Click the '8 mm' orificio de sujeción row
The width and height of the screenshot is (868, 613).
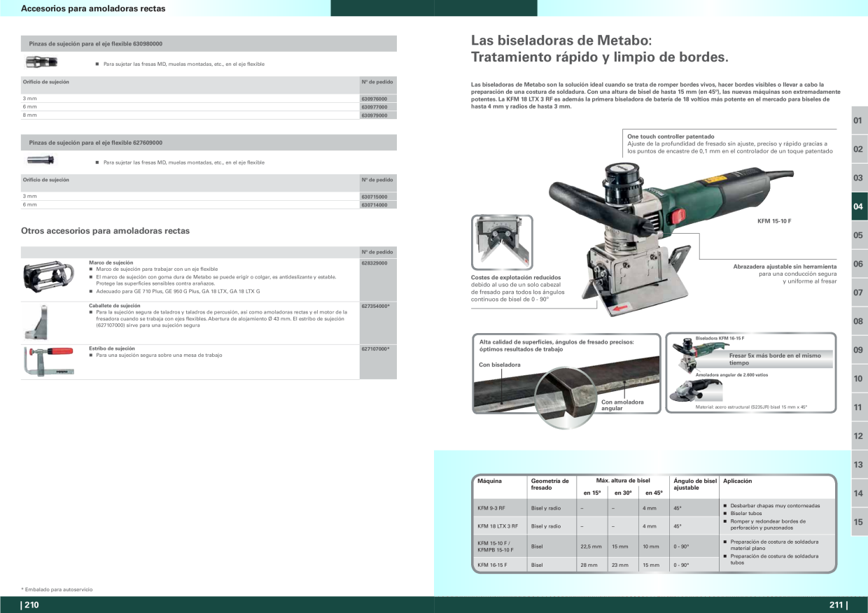(209, 115)
